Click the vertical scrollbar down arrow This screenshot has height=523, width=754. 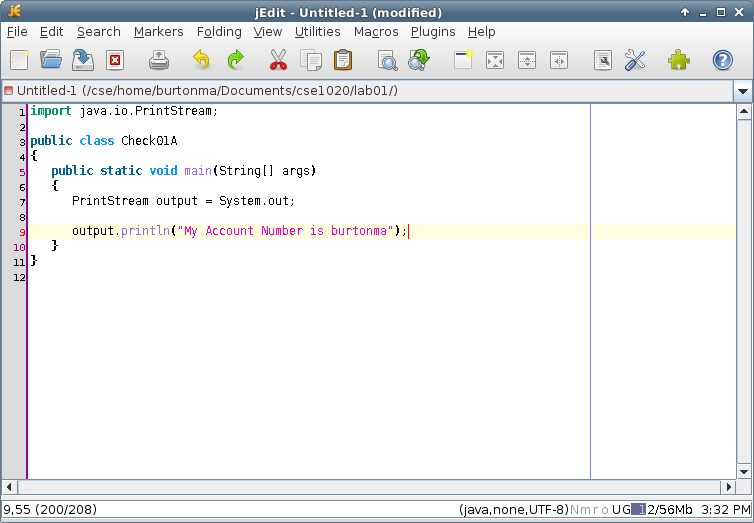pos(744,472)
